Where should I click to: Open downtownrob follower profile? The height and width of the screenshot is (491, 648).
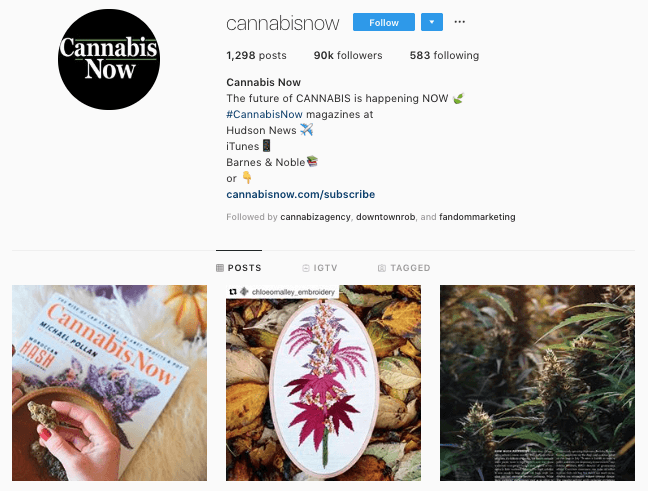tap(386, 217)
